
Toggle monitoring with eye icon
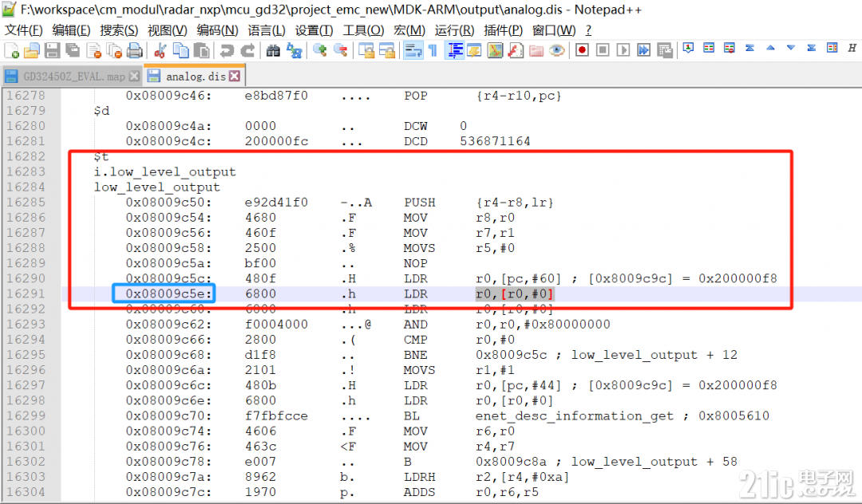[x=557, y=50]
